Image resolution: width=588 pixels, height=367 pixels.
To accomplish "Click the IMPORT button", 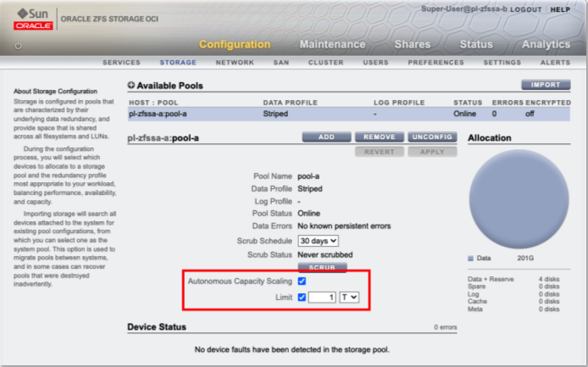I will point(546,85).
